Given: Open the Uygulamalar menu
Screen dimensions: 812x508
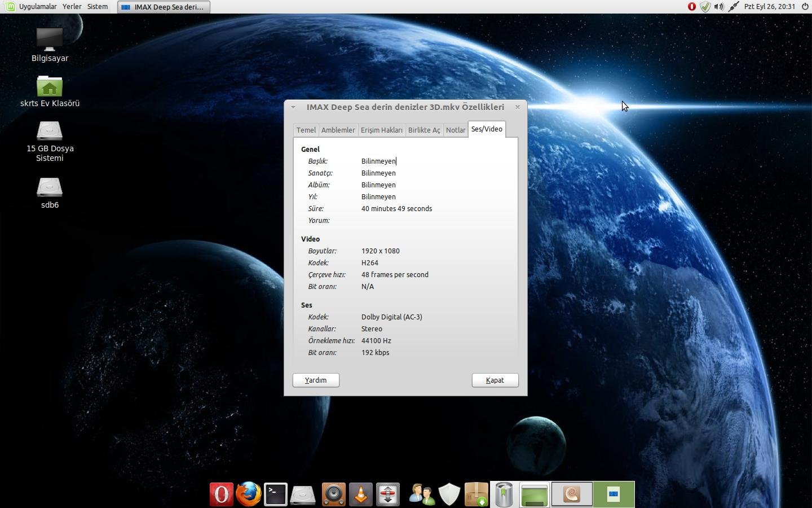Looking at the screenshot, I should click(38, 7).
